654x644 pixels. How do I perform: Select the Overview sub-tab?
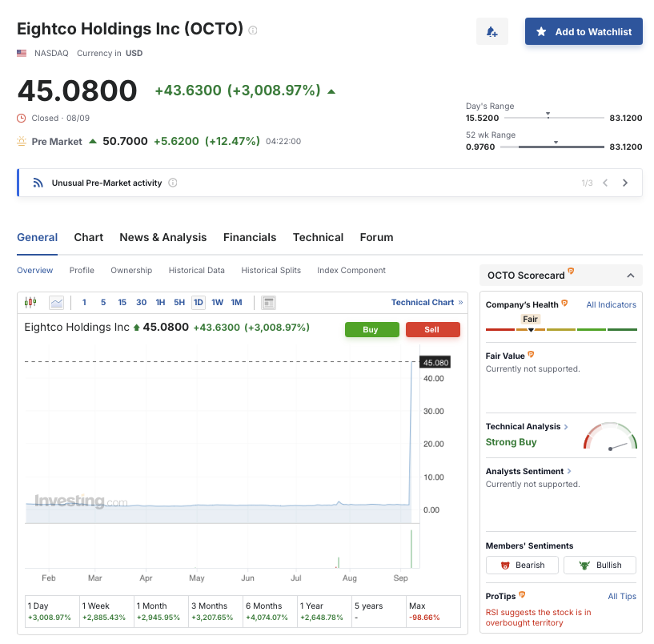tap(34, 271)
